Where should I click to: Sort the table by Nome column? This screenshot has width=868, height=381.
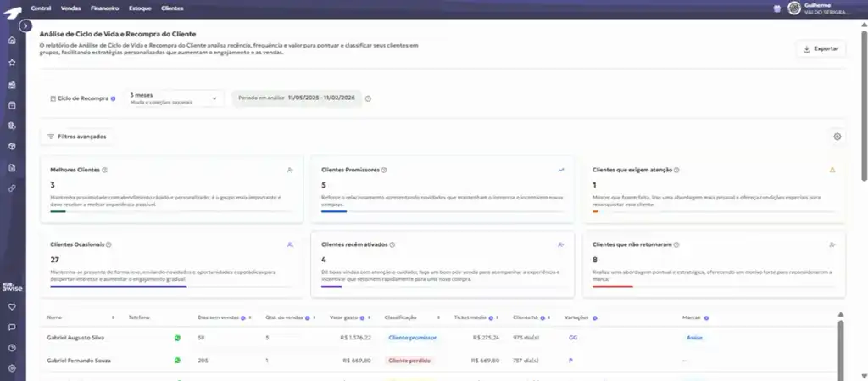pos(113,317)
